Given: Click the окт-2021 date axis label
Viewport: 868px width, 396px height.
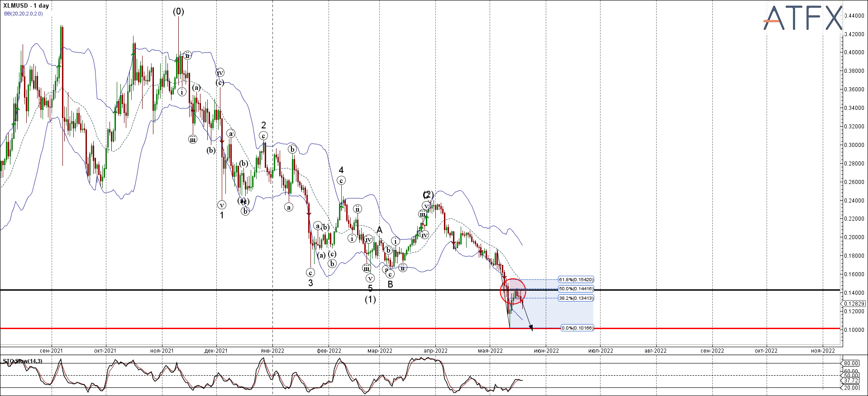Looking at the screenshot, I should click(x=105, y=351).
